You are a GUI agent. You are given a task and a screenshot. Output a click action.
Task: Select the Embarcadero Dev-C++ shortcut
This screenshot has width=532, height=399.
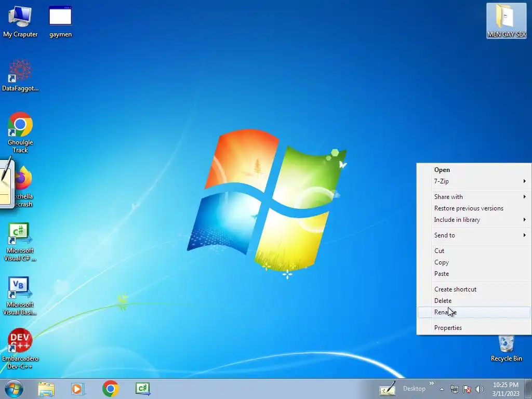tap(20, 349)
